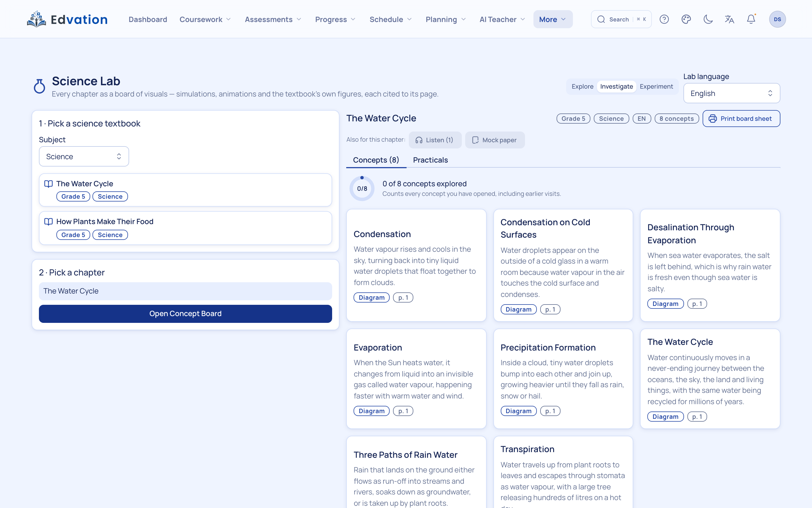Click the magnifier icon in Search
The image size is (812, 508).
click(601, 19)
